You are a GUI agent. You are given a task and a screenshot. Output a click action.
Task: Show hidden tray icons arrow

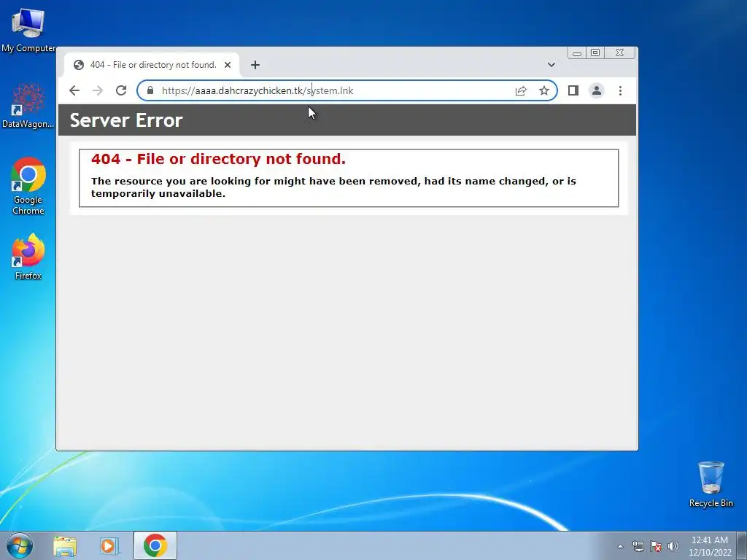(620, 546)
